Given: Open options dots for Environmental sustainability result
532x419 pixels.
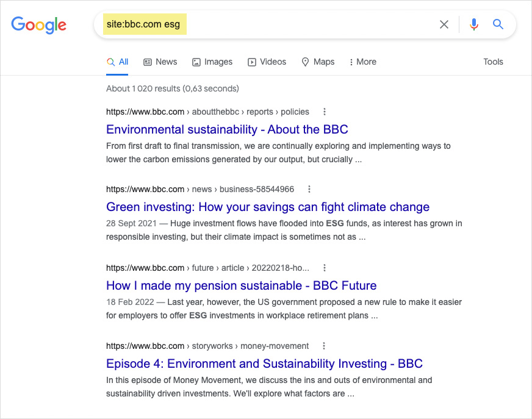Looking at the screenshot, I should [325, 112].
